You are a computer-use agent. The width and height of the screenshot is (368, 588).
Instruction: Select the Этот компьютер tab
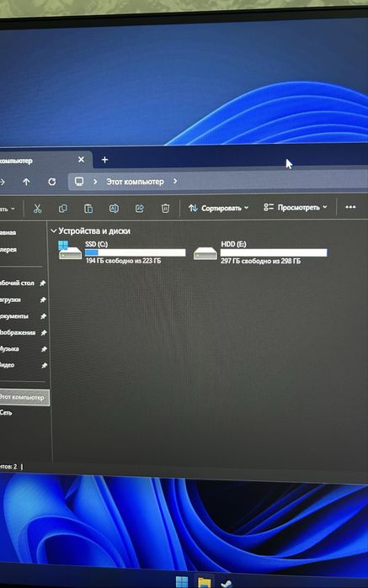(x=45, y=160)
